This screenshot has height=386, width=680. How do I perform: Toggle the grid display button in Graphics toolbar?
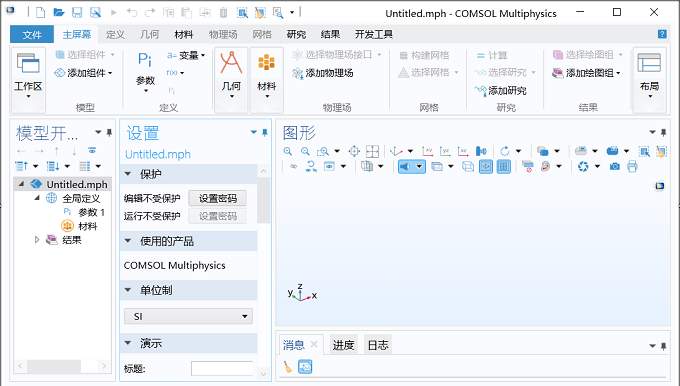pos(503,167)
